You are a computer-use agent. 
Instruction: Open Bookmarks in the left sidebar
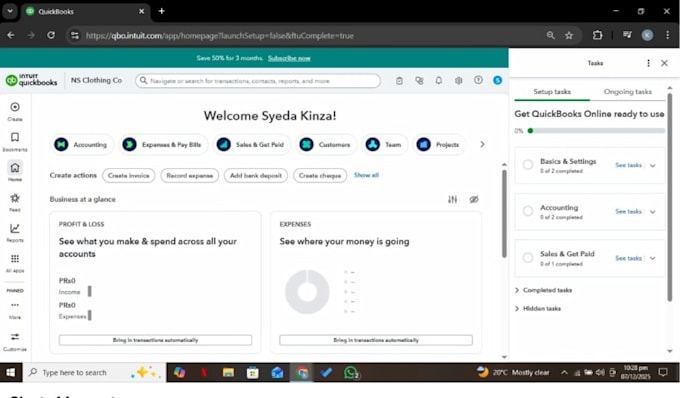(15, 142)
